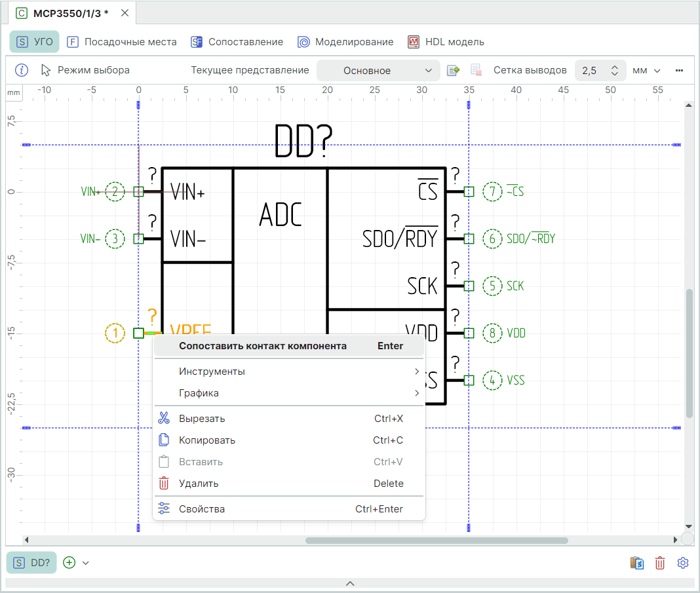Viewport: 700px width, 593px height.
Task: Click the DD? symbol button at bottom
Action: coord(31,562)
